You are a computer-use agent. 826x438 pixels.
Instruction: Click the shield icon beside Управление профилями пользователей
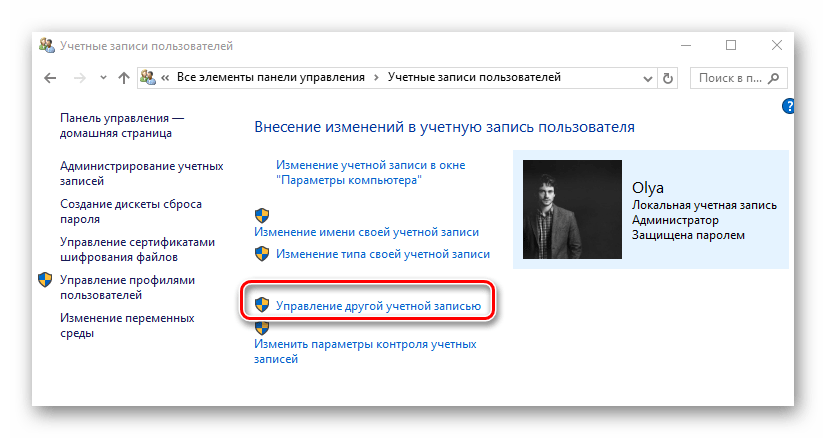pyautogui.click(x=46, y=280)
